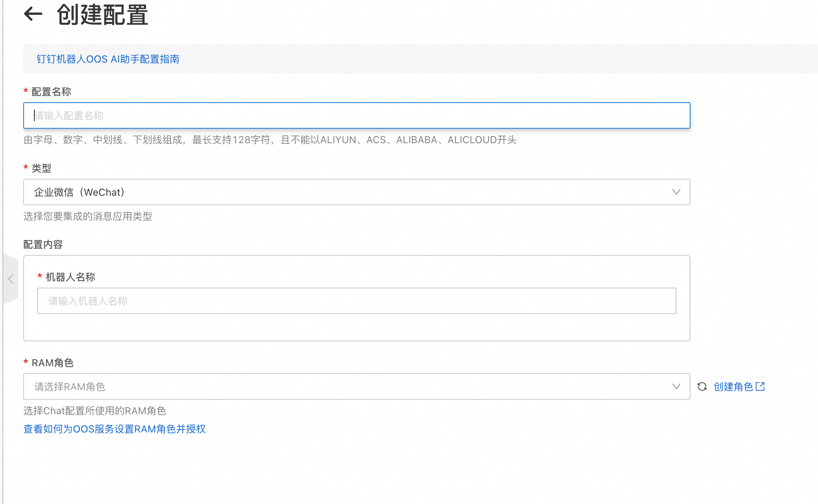Go back using the arrow beside 创建配置
This screenshot has height=504, width=818.
[x=33, y=14]
